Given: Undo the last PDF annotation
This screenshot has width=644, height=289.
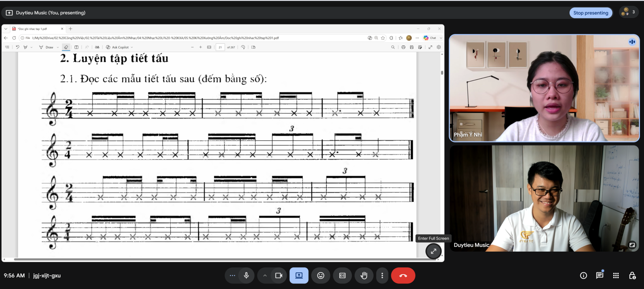Looking at the screenshot, I should 17,47.
